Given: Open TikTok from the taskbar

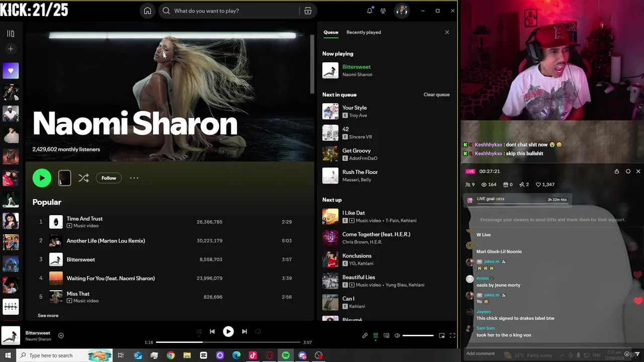Looking at the screenshot, I should [x=253, y=355].
